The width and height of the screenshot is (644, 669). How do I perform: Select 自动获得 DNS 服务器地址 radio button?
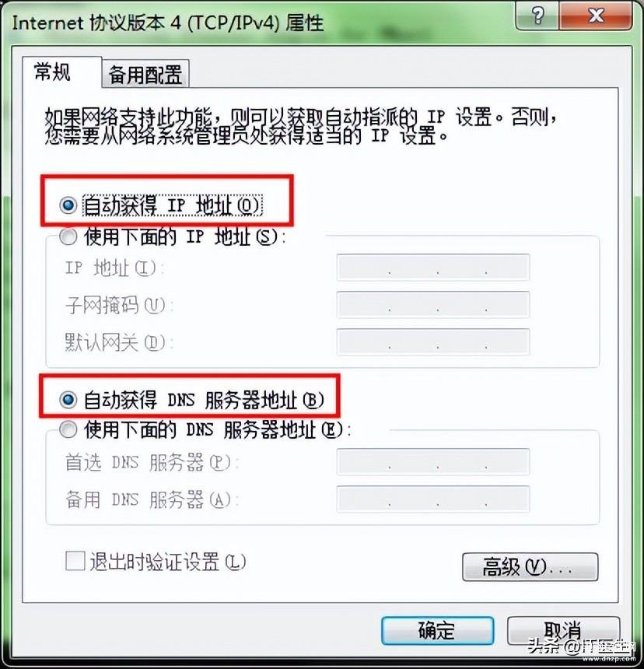point(68,400)
